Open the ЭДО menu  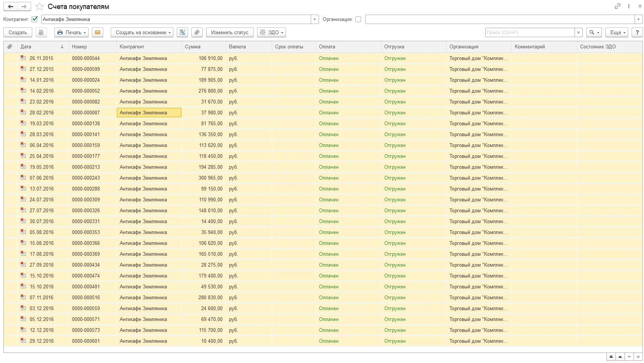pyautogui.click(x=271, y=33)
